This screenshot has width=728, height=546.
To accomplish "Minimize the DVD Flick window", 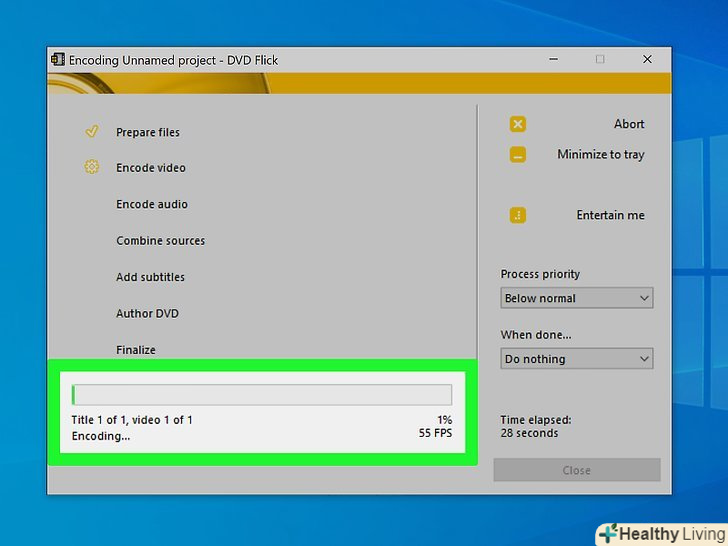I will [x=553, y=59].
